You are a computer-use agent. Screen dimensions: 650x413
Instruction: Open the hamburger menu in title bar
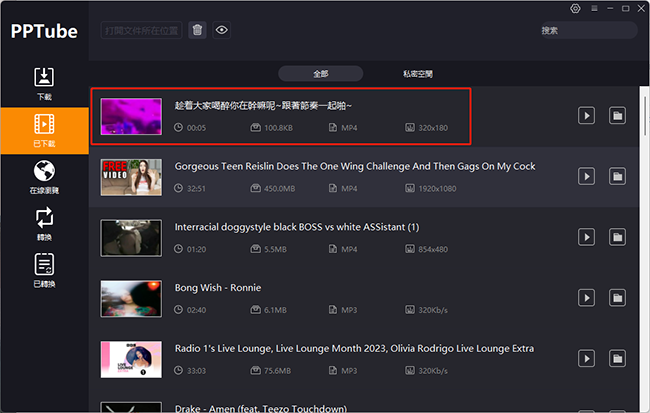coord(594,8)
